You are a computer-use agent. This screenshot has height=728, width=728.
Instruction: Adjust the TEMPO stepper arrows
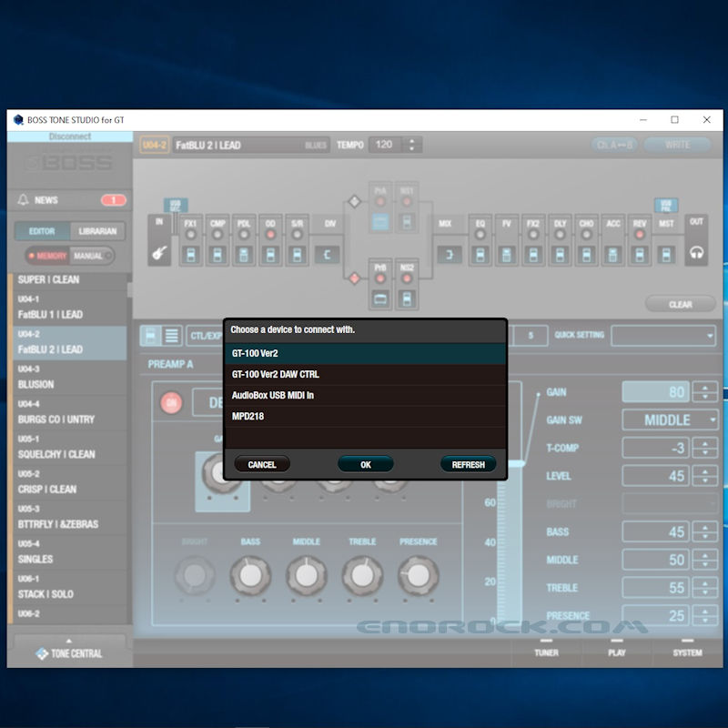(x=413, y=145)
